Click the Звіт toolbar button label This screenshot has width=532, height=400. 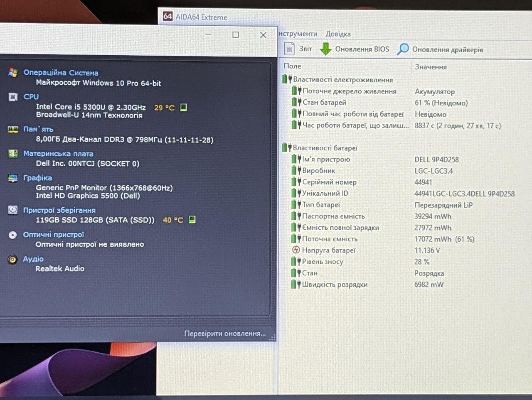(305, 49)
